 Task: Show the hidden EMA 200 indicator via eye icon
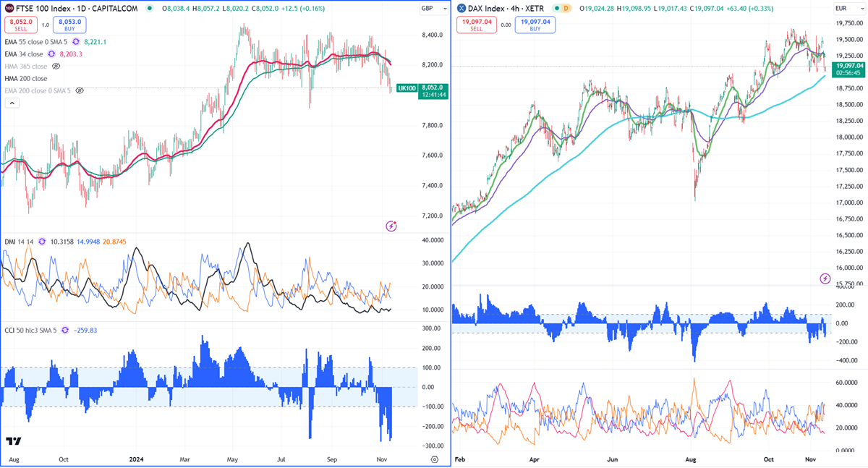point(80,90)
